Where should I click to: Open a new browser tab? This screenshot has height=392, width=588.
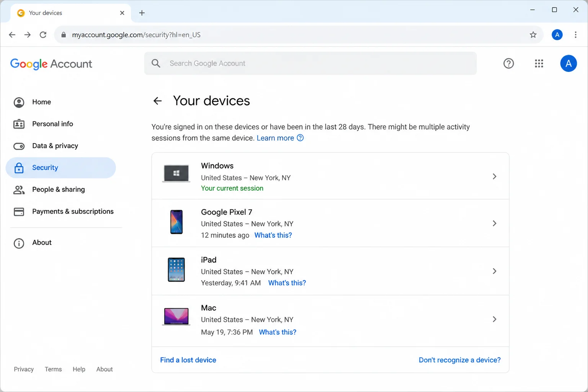pyautogui.click(x=142, y=13)
